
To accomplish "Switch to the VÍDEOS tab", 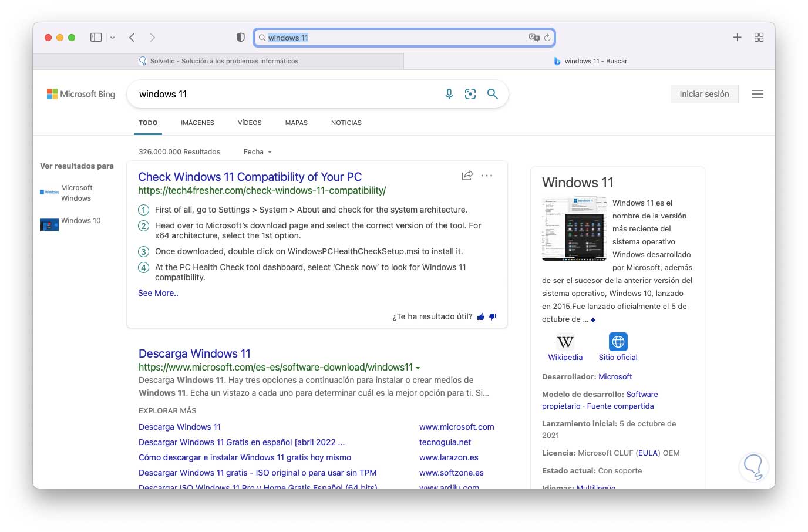I will coord(250,123).
